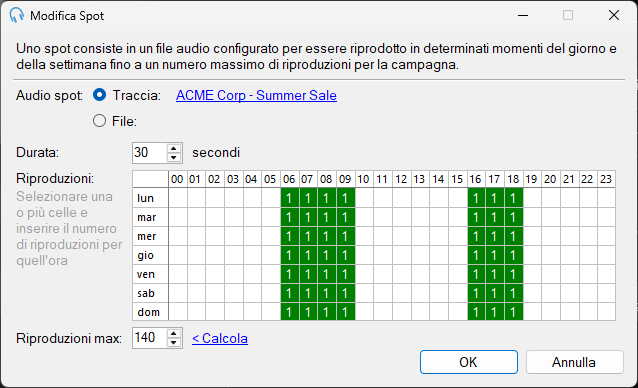Increase Durata seconds with up arrow
638x388 pixels.
pos(174,148)
